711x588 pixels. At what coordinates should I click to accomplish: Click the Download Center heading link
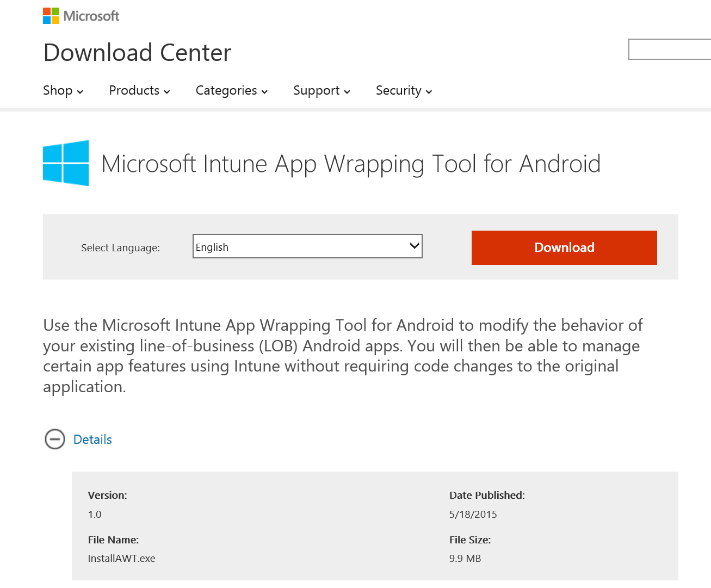click(x=137, y=52)
